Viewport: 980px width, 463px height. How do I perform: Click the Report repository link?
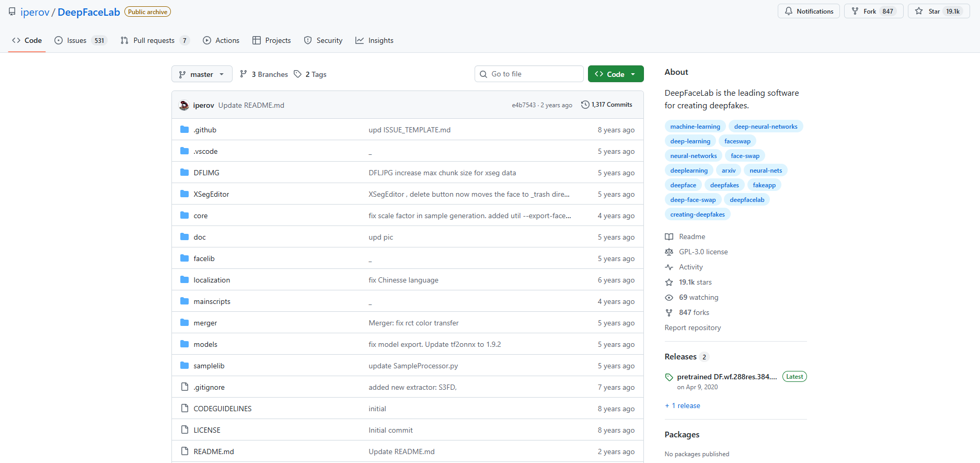tap(693, 328)
